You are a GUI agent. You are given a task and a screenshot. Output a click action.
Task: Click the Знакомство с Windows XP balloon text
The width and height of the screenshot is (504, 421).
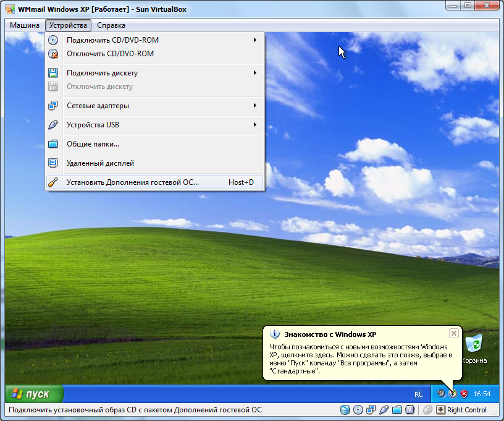(361, 359)
